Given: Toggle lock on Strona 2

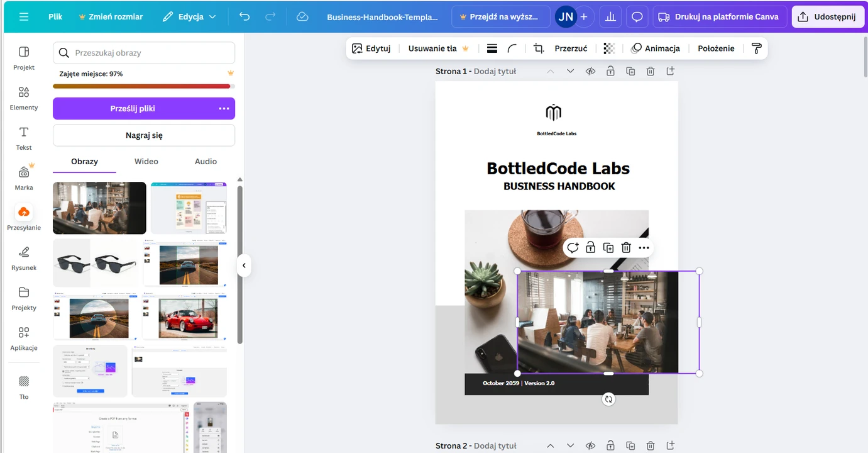Looking at the screenshot, I should coord(610,445).
